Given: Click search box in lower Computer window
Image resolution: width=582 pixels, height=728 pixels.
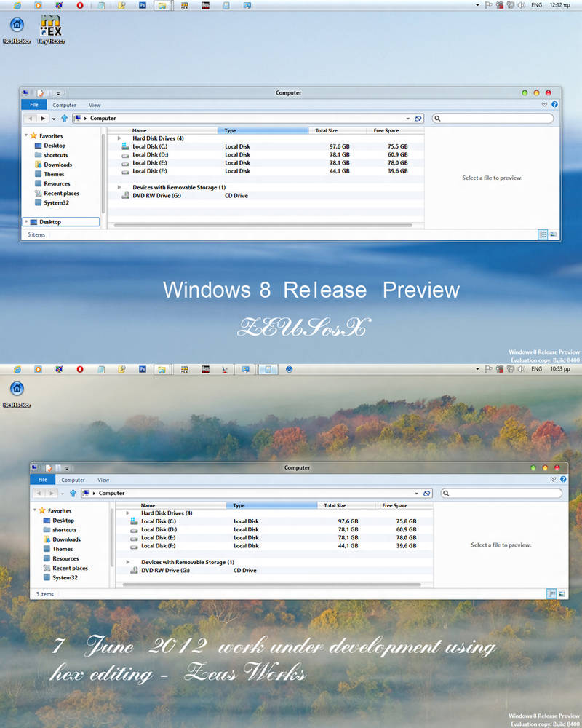Looking at the screenshot, I should 501,493.
